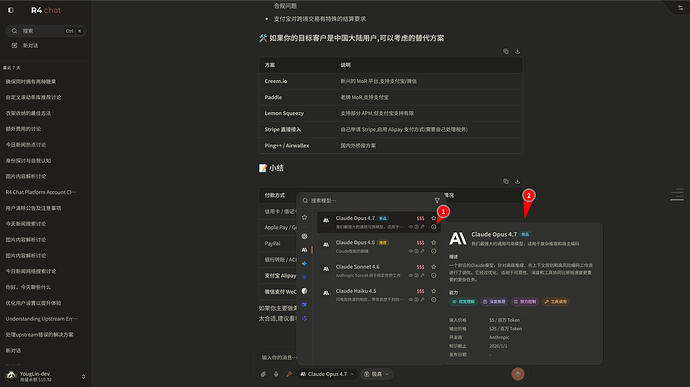Open chat '今日新闻网络搜索讨论'
The width and height of the screenshot is (690, 387).
(x=31, y=271)
